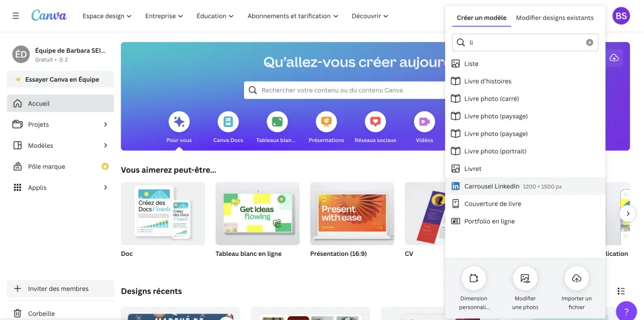Go to Accueil in sidebar
This screenshot has height=320, width=644.
pyautogui.click(x=60, y=104)
